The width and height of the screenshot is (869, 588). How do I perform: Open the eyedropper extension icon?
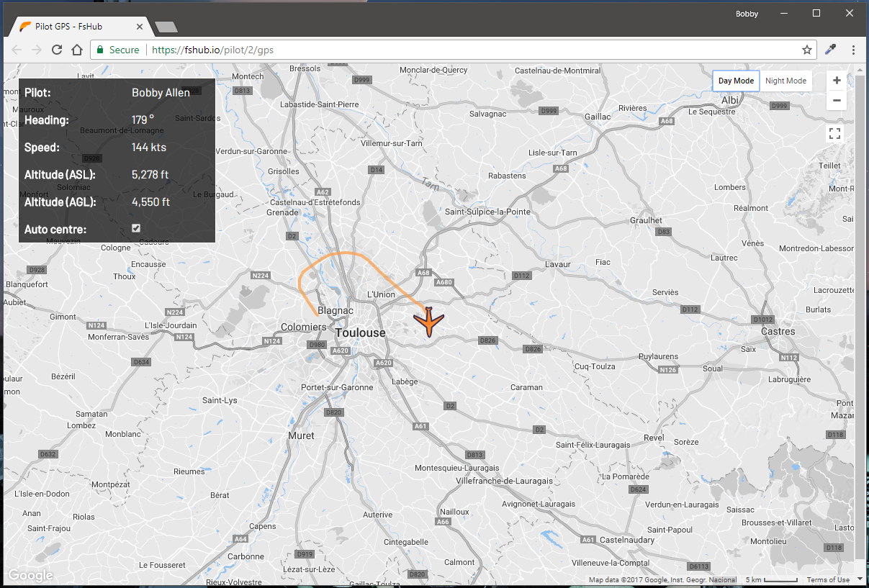coord(830,50)
